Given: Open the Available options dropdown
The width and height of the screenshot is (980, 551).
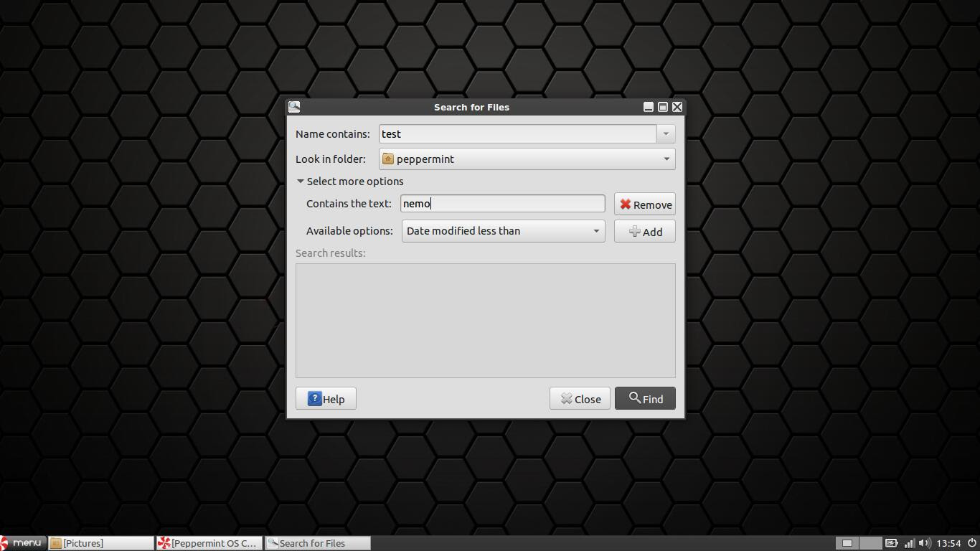Looking at the screenshot, I should pyautogui.click(x=503, y=231).
